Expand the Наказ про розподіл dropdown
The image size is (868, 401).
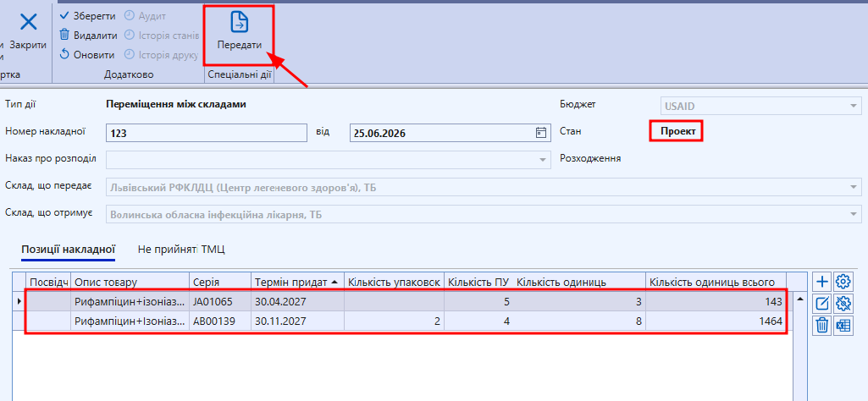point(542,159)
